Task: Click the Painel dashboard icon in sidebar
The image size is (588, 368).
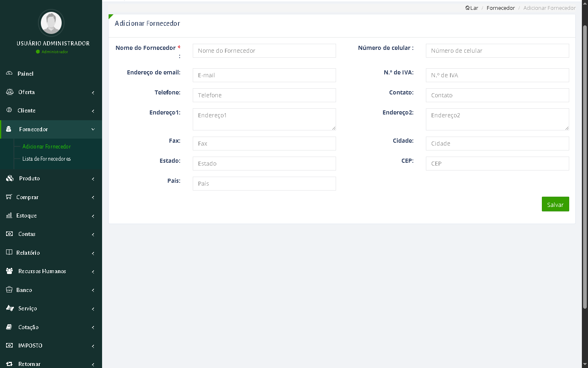Action: click(x=9, y=73)
